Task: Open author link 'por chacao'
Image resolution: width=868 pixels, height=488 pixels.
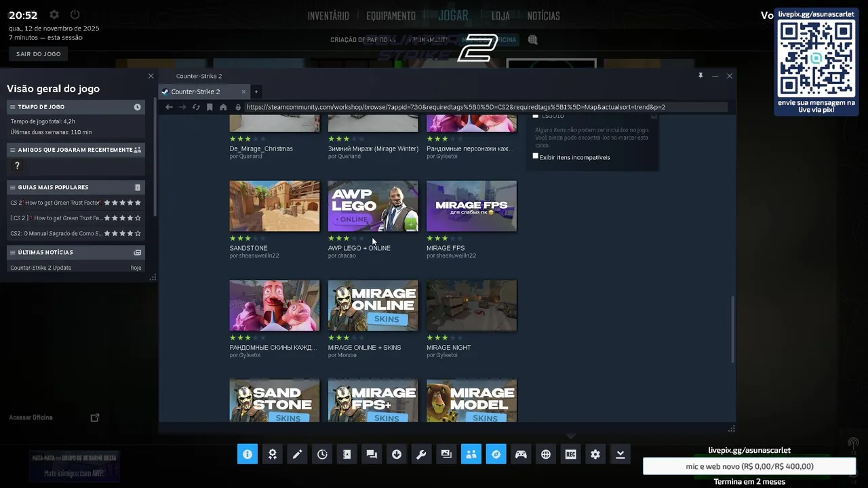Action: coord(342,256)
